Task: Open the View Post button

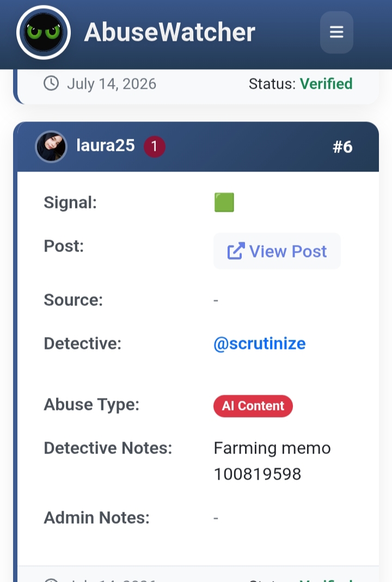Action: [x=277, y=251]
